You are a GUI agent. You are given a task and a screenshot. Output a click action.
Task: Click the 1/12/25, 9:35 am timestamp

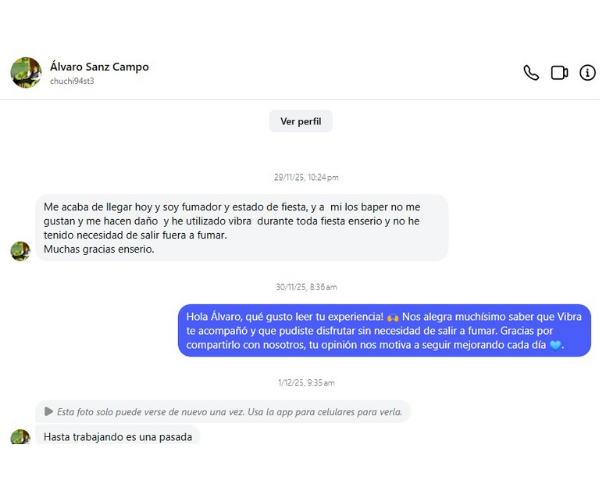(x=306, y=382)
